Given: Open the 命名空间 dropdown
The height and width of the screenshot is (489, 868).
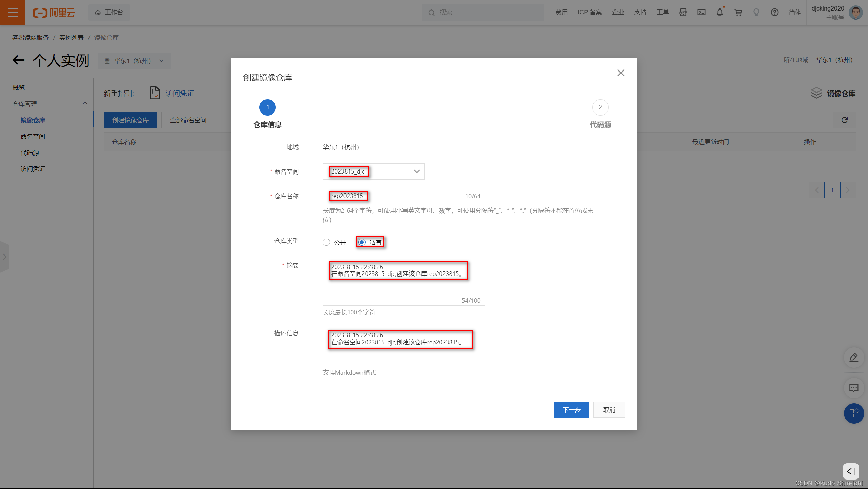Looking at the screenshot, I should tap(373, 171).
